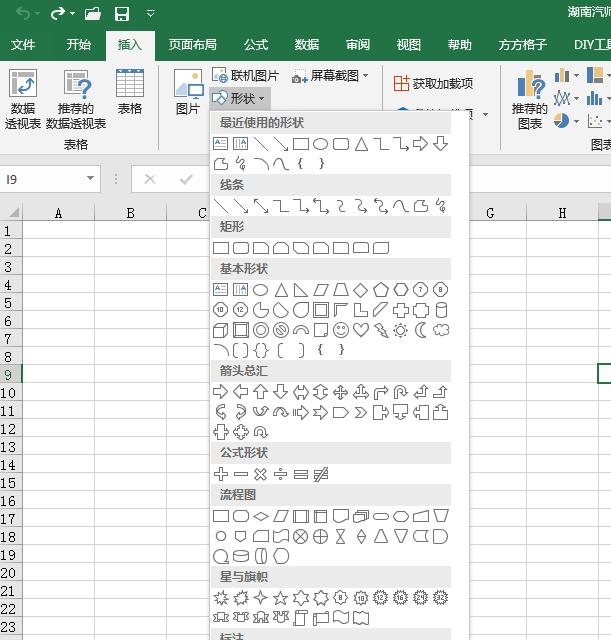Image resolution: width=611 pixels, height=640 pixels.
Task: Click the Pictures (图片) button
Action: click(x=188, y=92)
